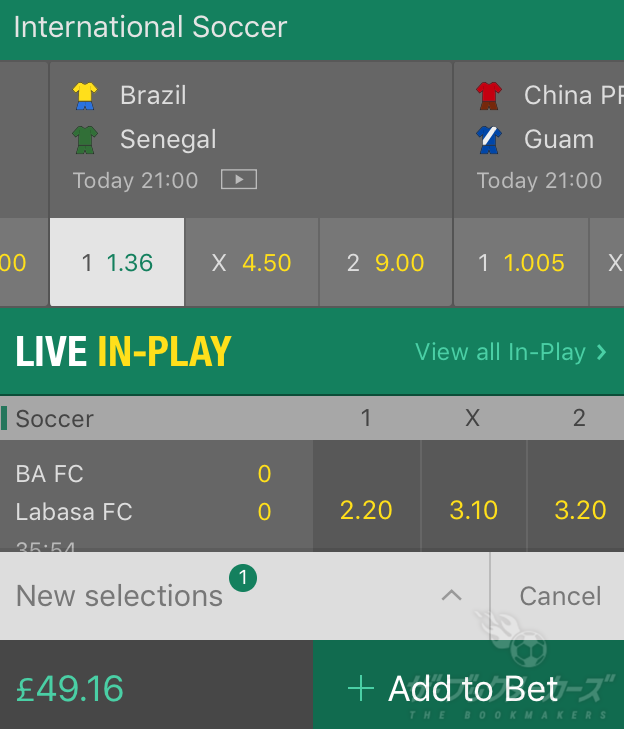Click the arrow beside View all In-Play
Screen dimensions: 624x729
coord(601,352)
